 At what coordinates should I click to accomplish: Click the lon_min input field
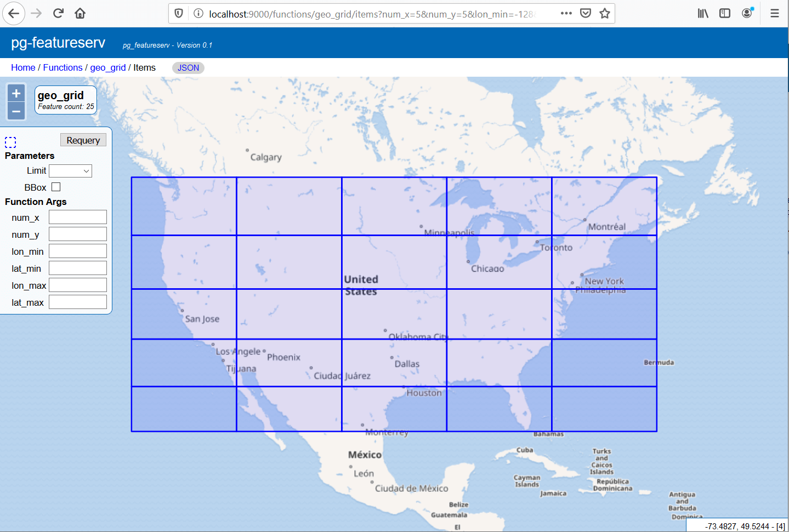coord(78,251)
